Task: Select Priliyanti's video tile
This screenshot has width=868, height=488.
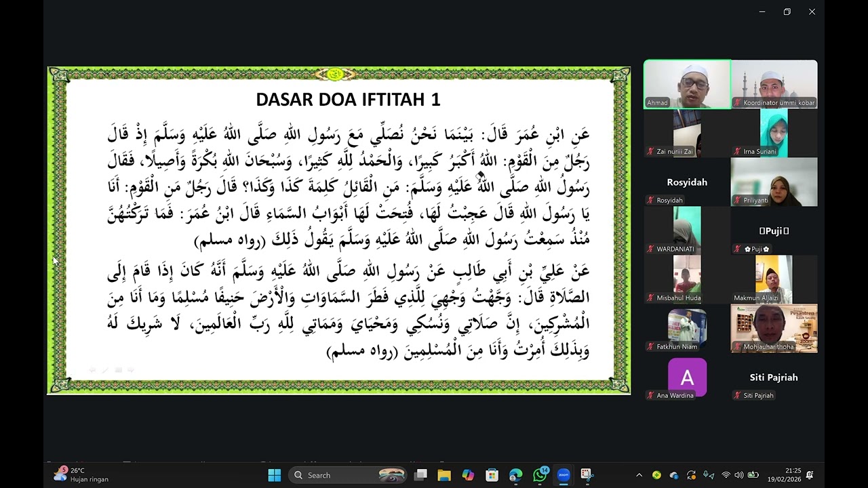Action: [x=774, y=182]
